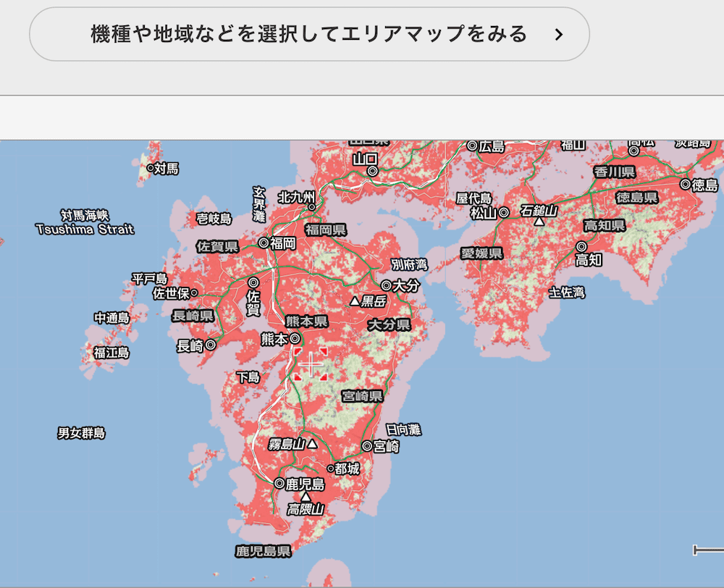Select the 霧島山 mountain peak symbol
The width and height of the screenshot is (724, 588).
coord(312,445)
